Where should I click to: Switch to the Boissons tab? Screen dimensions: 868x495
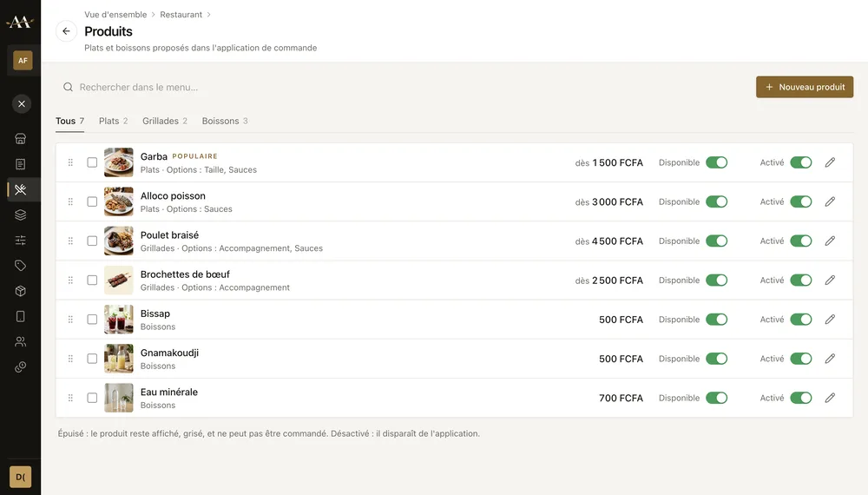pos(225,121)
